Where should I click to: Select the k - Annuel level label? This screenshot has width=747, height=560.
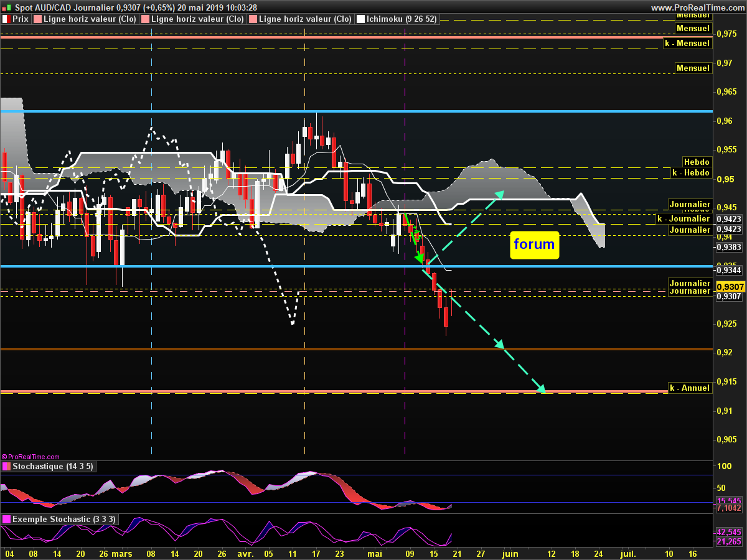click(x=689, y=388)
